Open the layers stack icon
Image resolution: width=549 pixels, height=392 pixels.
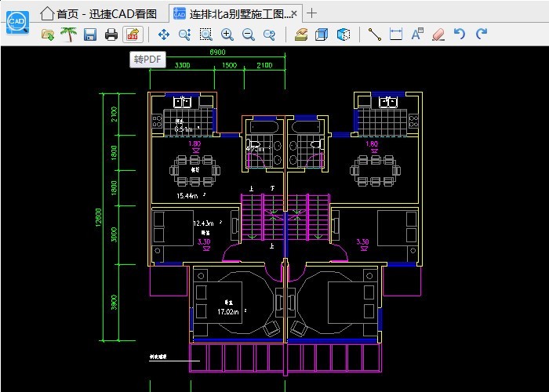point(301,34)
